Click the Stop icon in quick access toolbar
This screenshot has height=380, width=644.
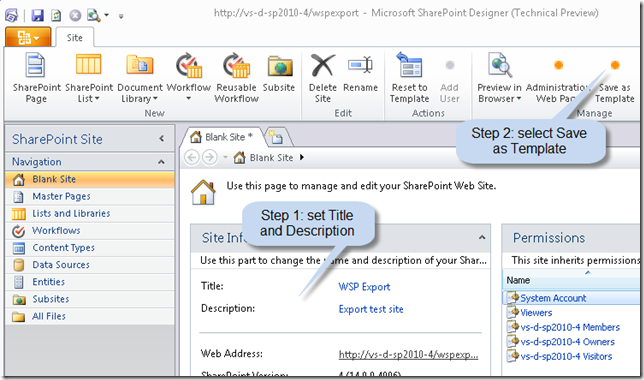click(75, 16)
